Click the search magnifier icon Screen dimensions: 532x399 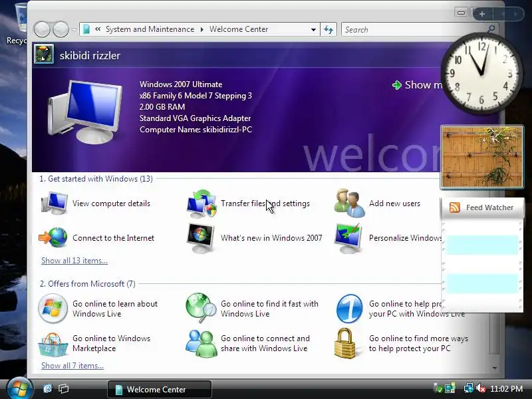point(491,29)
